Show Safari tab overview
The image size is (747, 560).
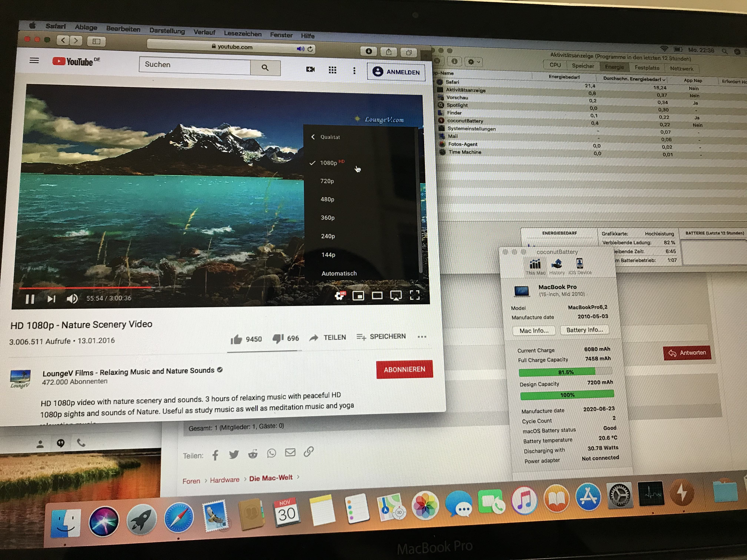(x=409, y=52)
